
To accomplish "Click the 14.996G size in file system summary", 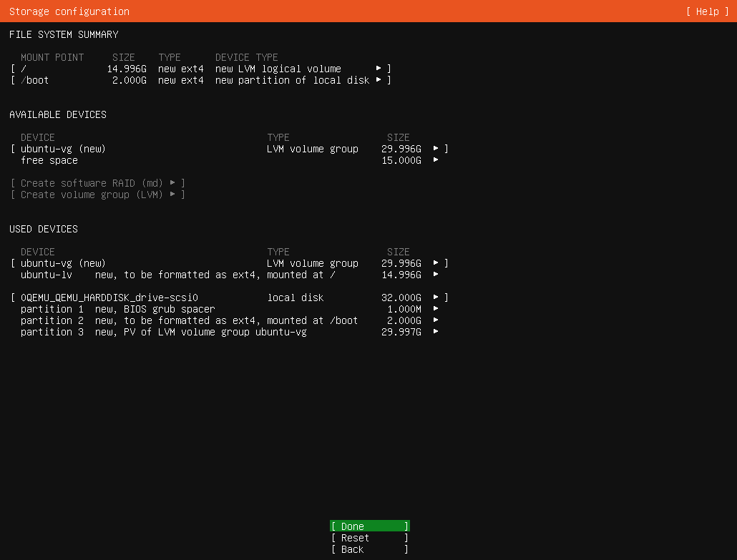I will 127,69.
